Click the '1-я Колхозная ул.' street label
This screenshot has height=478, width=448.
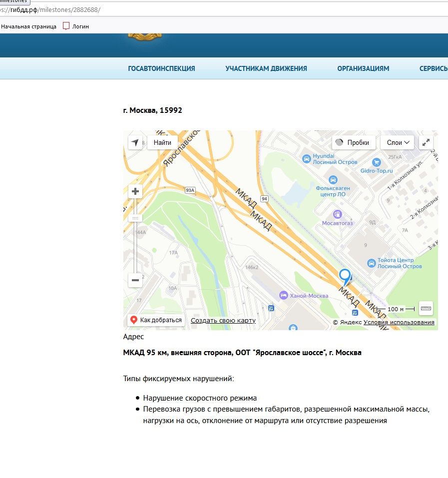click(406, 176)
